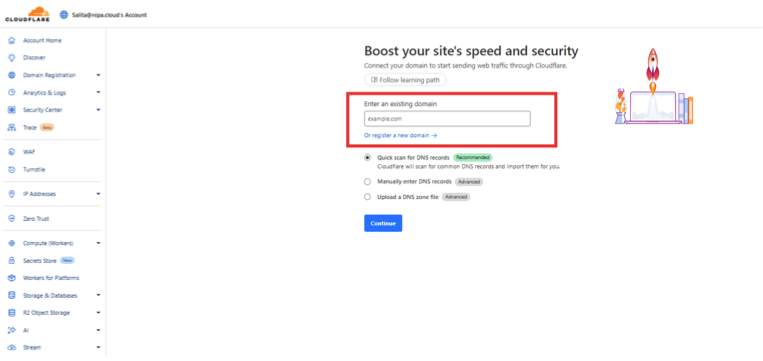Click the WAF shield icon

(12, 152)
